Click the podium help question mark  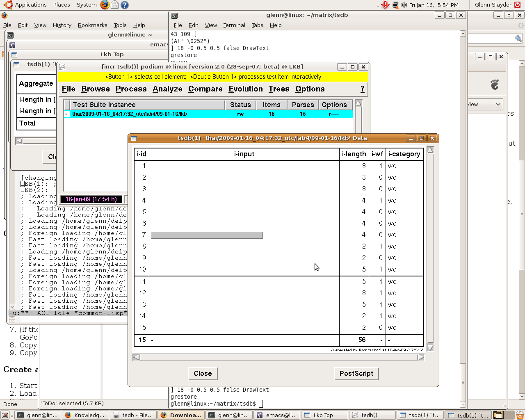[x=362, y=89]
